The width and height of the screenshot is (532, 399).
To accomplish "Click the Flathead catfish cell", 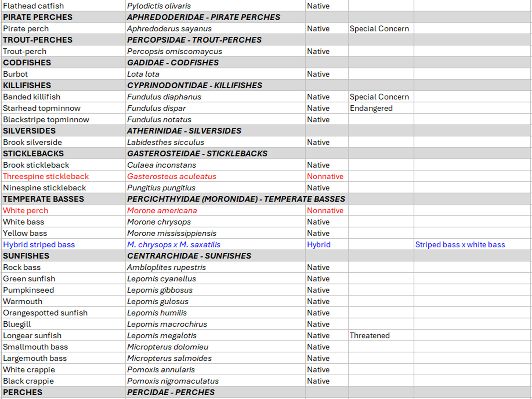I will tap(33, 6).
